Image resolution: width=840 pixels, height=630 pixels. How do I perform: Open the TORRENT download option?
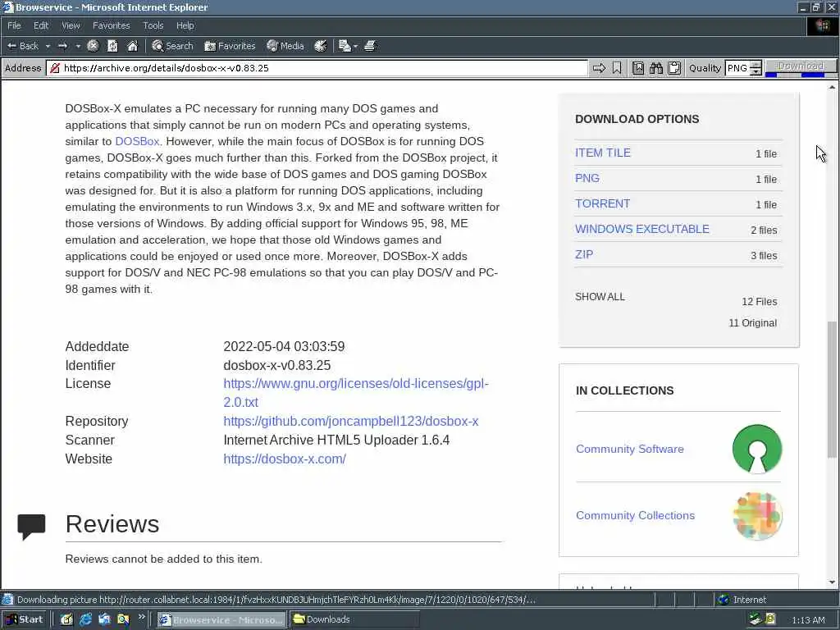point(602,203)
